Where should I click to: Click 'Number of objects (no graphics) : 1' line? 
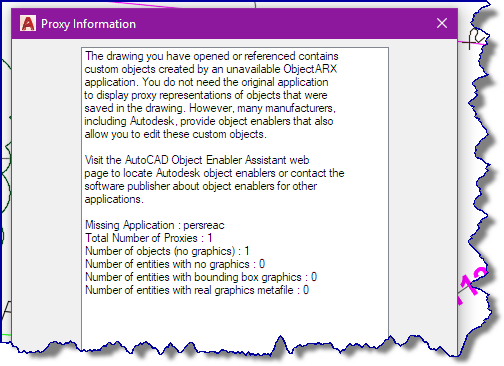point(167,251)
